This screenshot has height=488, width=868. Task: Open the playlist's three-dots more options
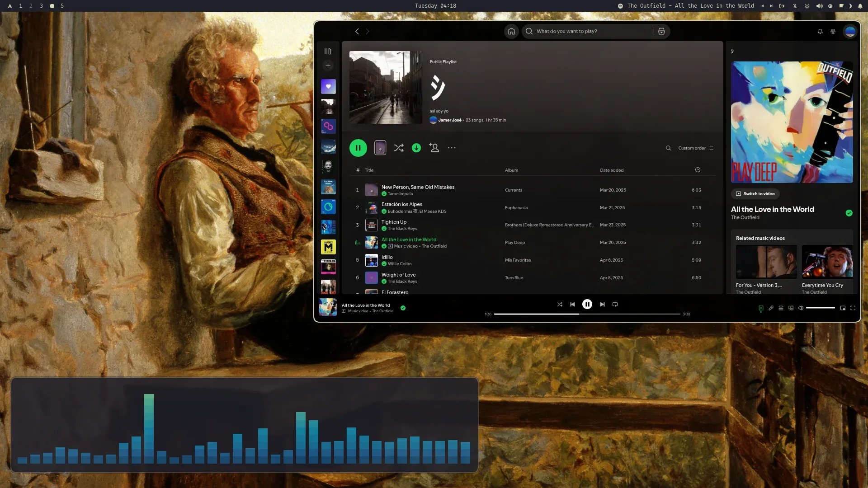tap(452, 148)
